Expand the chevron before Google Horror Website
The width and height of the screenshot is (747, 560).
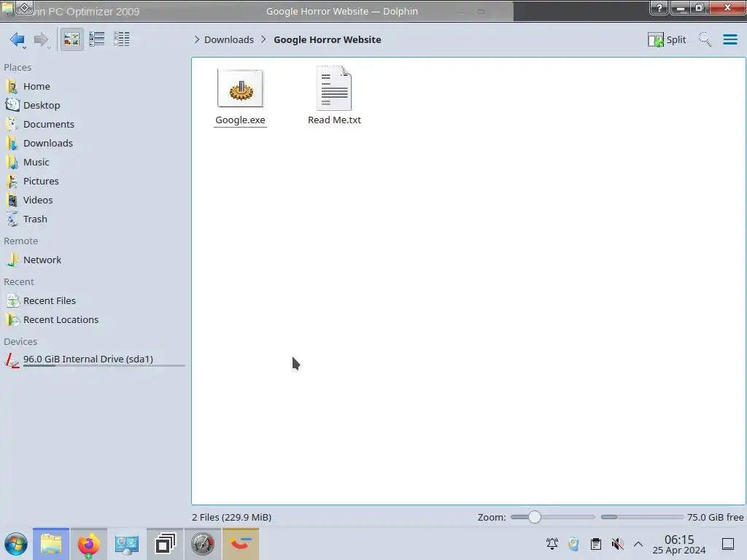click(263, 39)
